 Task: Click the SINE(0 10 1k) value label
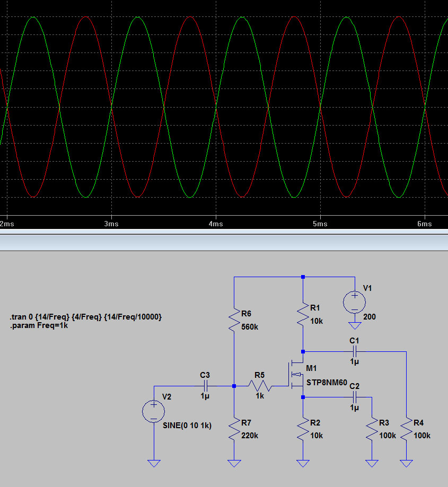[187, 426]
